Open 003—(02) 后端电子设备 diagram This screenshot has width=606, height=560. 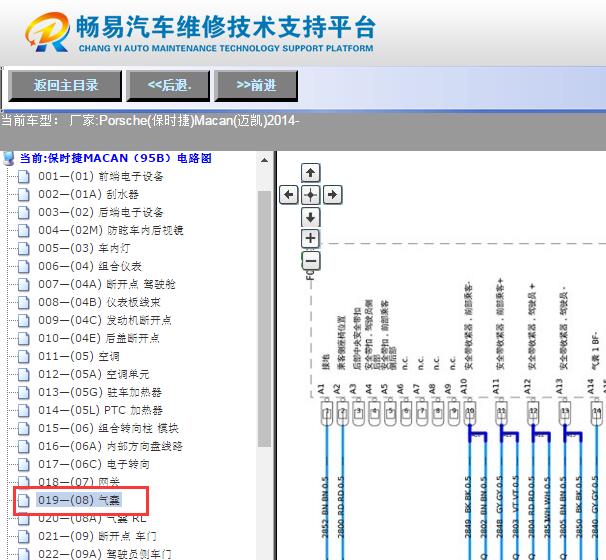click(x=100, y=213)
